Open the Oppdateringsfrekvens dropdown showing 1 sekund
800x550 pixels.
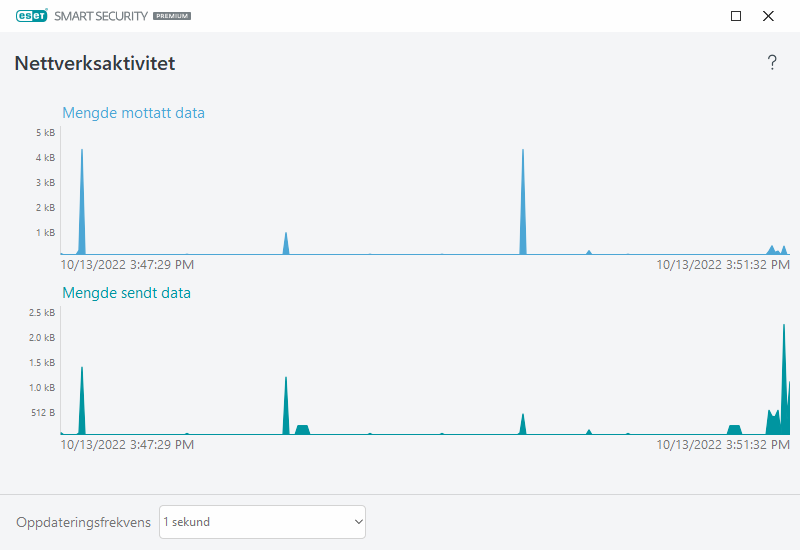(262, 522)
